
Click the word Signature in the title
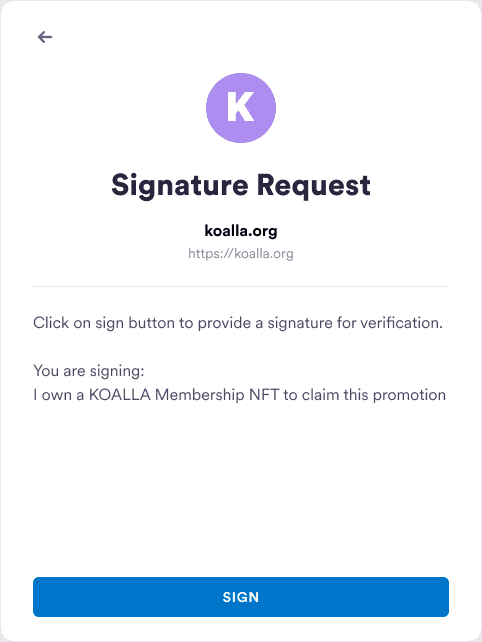tap(180, 185)
